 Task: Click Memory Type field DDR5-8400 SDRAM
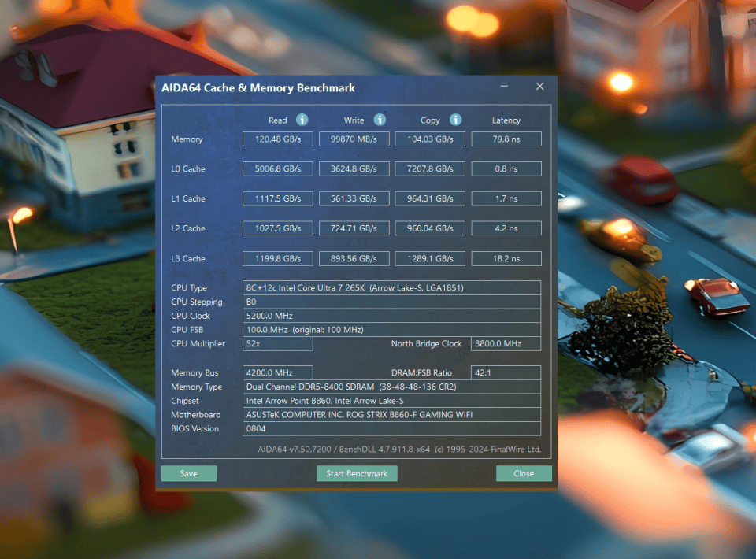coord(391,387)
